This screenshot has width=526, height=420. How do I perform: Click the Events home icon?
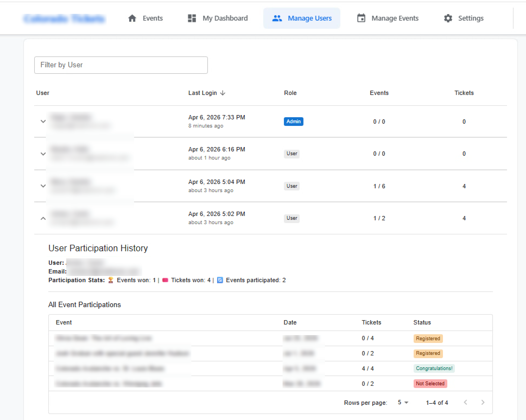coord(132,18)
